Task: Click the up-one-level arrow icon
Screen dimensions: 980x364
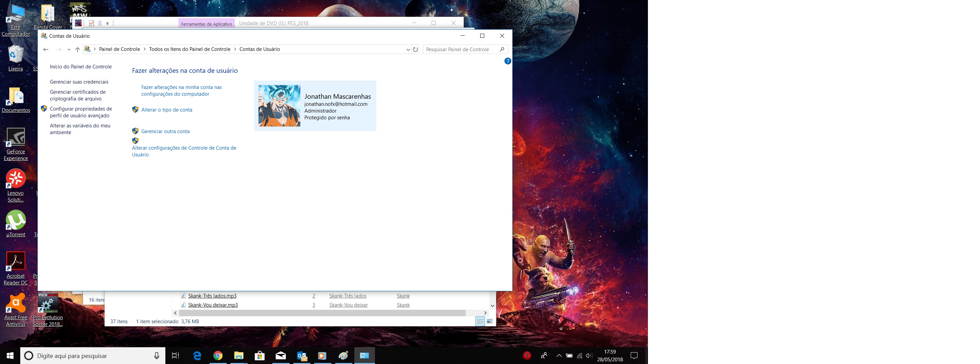Action: coord(77,50)
